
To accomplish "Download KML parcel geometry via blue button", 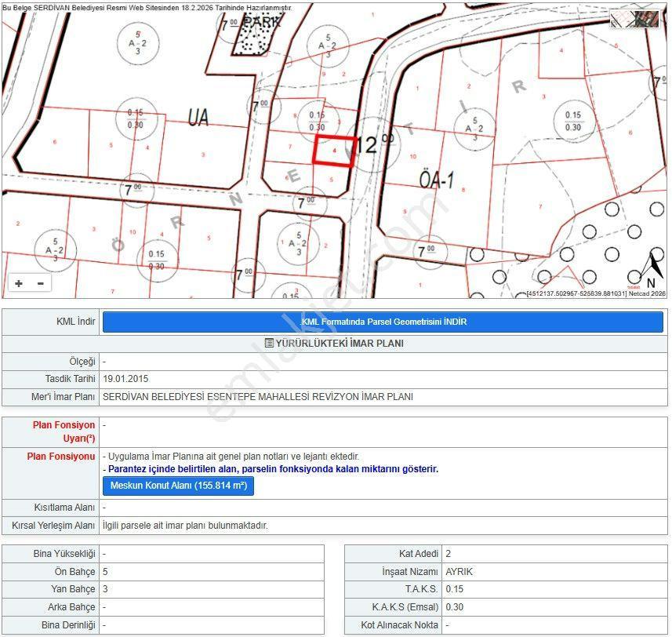I will tap(383, 322).
